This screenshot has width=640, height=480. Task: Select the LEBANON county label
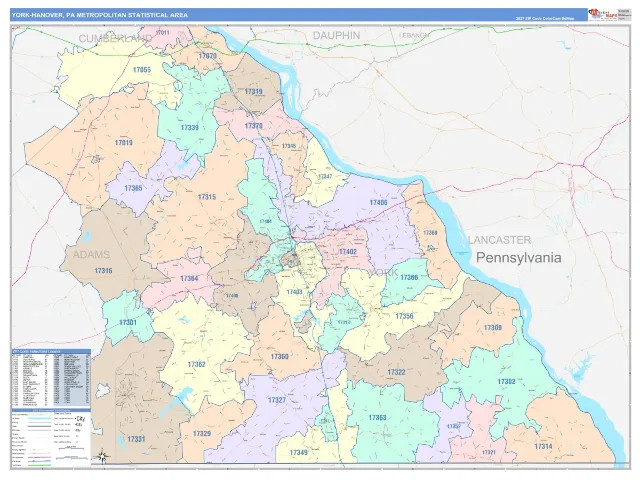[413, 36]
